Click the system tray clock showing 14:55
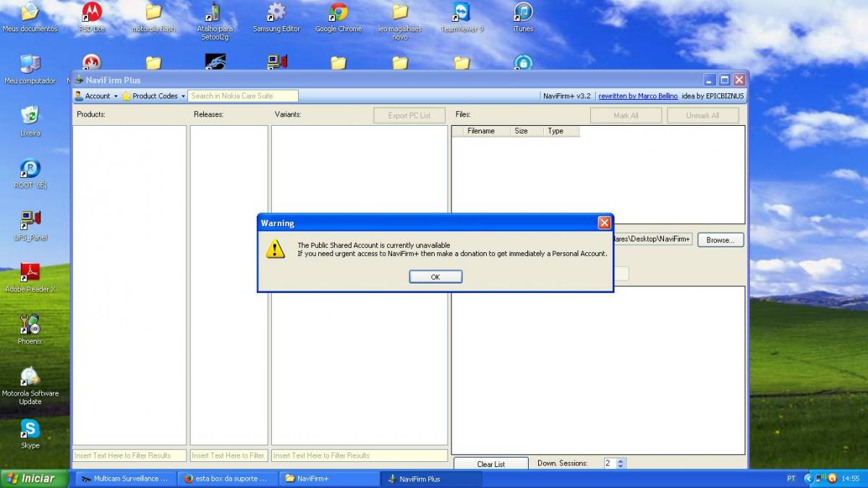The image size is (868, 488). (x=851, y=479)
